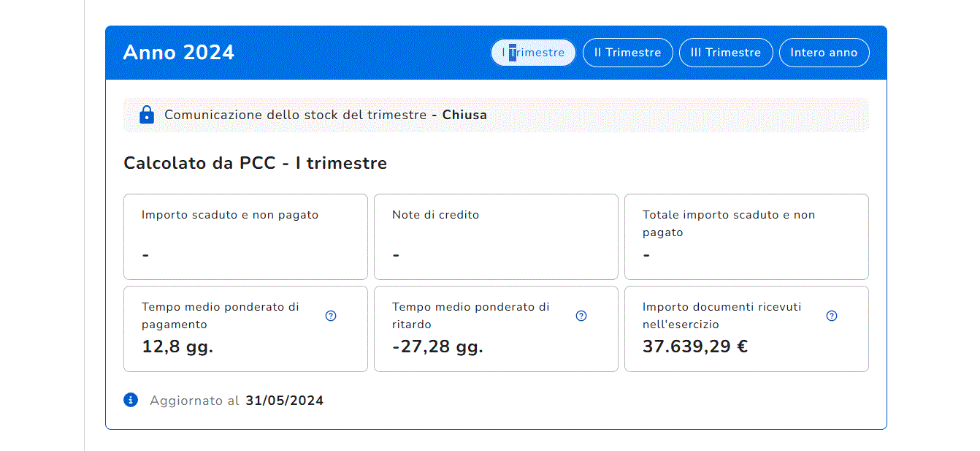Click the blue padlock icon

point(147,115)
